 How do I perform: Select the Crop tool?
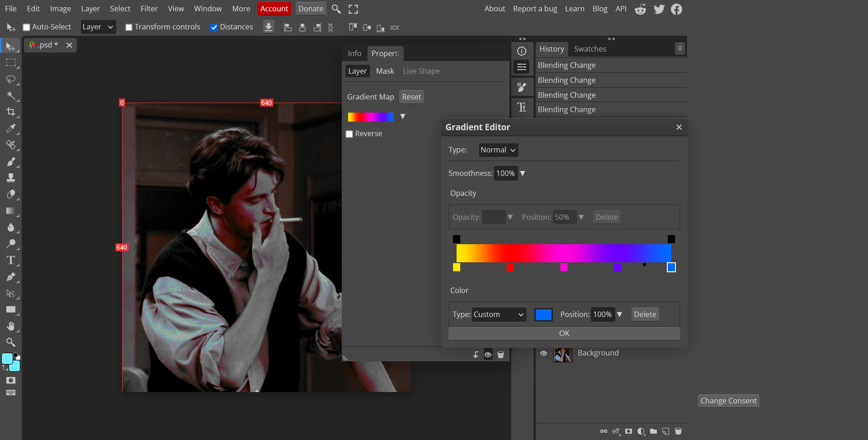(11, 112)
